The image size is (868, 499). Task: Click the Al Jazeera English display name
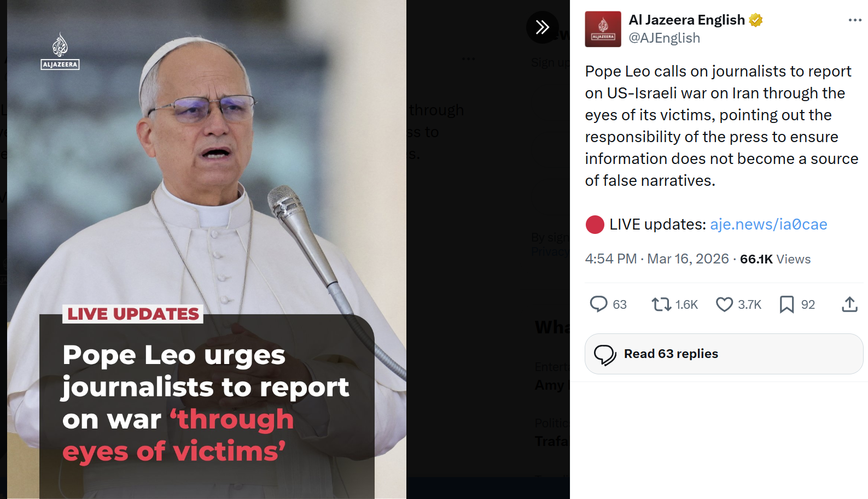click(686, 20)
